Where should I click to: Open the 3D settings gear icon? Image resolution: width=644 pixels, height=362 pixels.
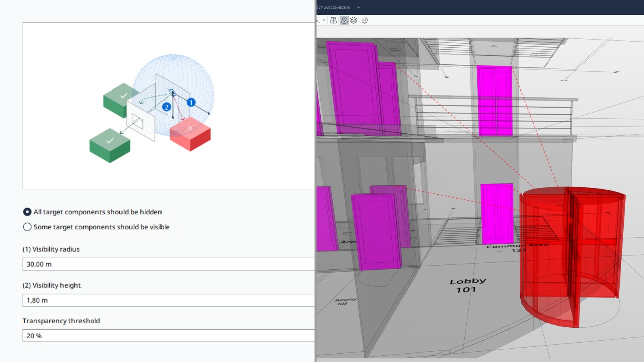pyautogui.click(x=365, y=20)
